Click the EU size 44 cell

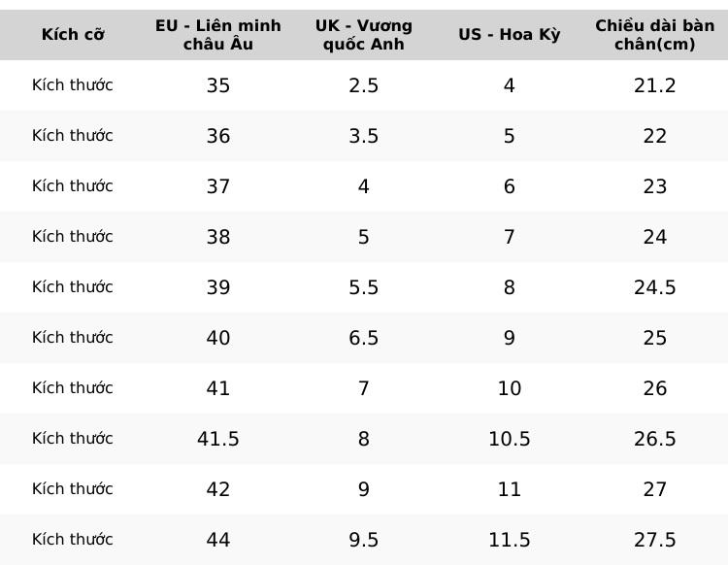218,540
